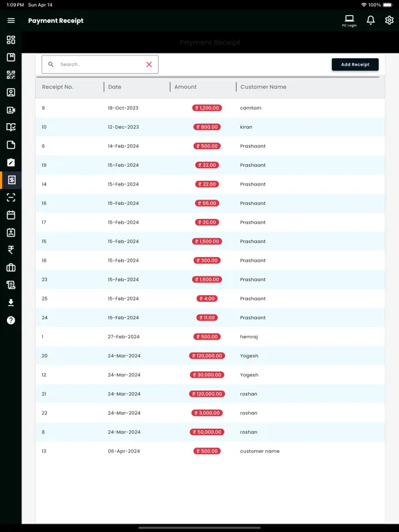Open receipt number 23 row
The image size is (399, 532).
click(x=210, y=280)
